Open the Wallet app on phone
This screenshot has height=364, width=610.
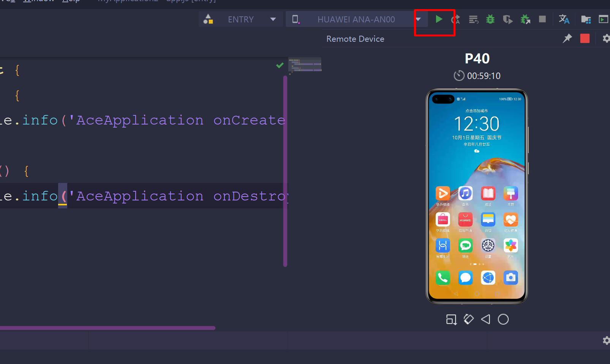(488, 219)
